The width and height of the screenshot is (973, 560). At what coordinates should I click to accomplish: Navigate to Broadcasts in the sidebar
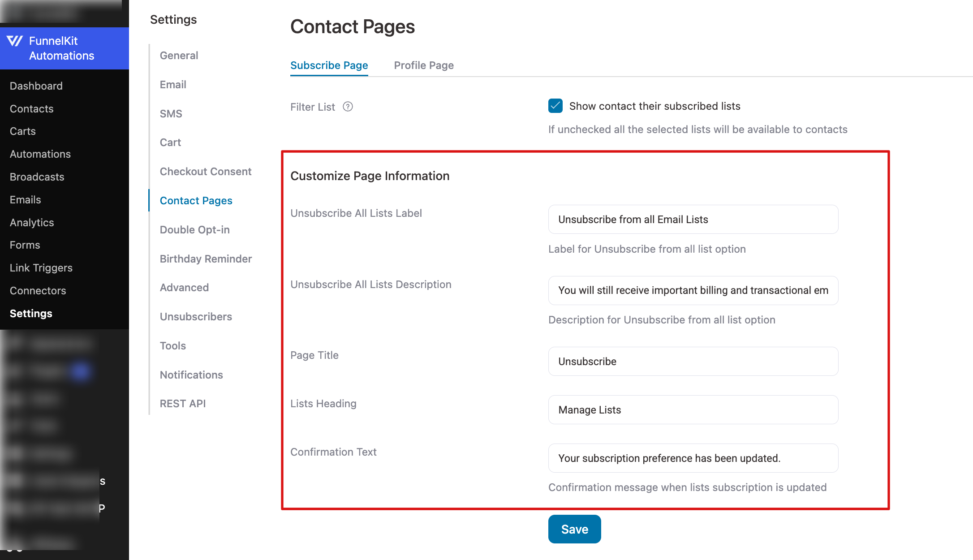click(36, 177)
